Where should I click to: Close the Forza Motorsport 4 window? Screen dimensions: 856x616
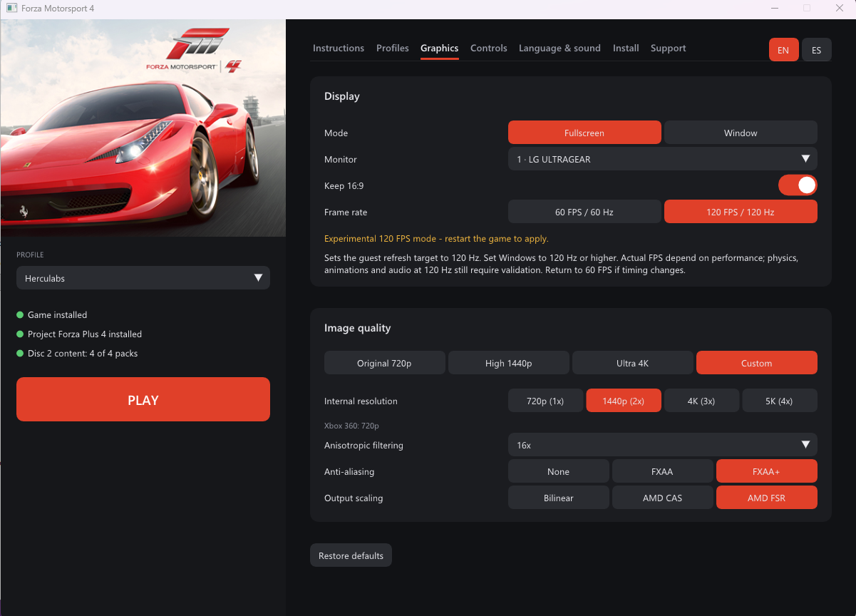(x=840, y=9)
